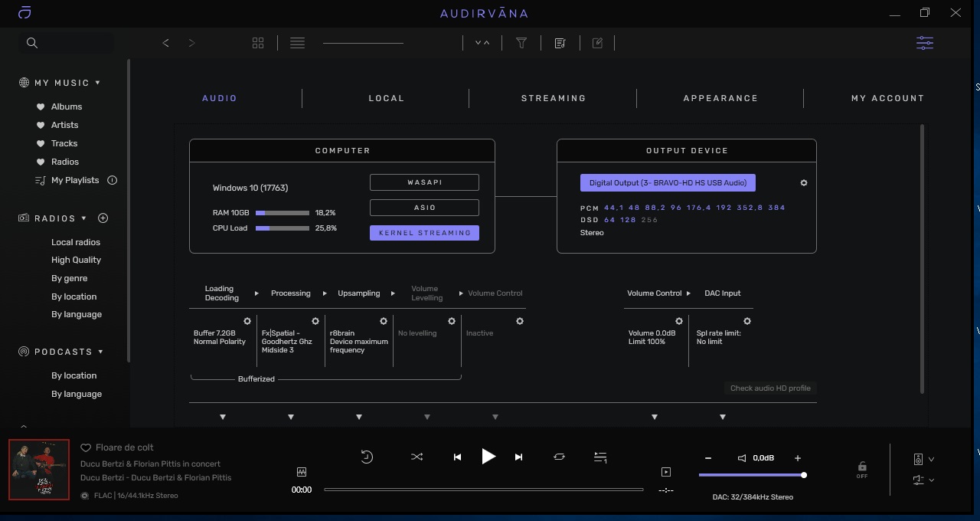Click the volume slider handle
Viewport: 980px width, 521px height.
tap(803, 475)
